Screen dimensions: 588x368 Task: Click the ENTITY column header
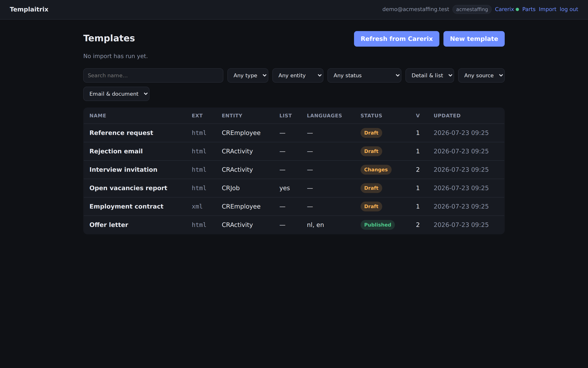(x=232, y=116)
